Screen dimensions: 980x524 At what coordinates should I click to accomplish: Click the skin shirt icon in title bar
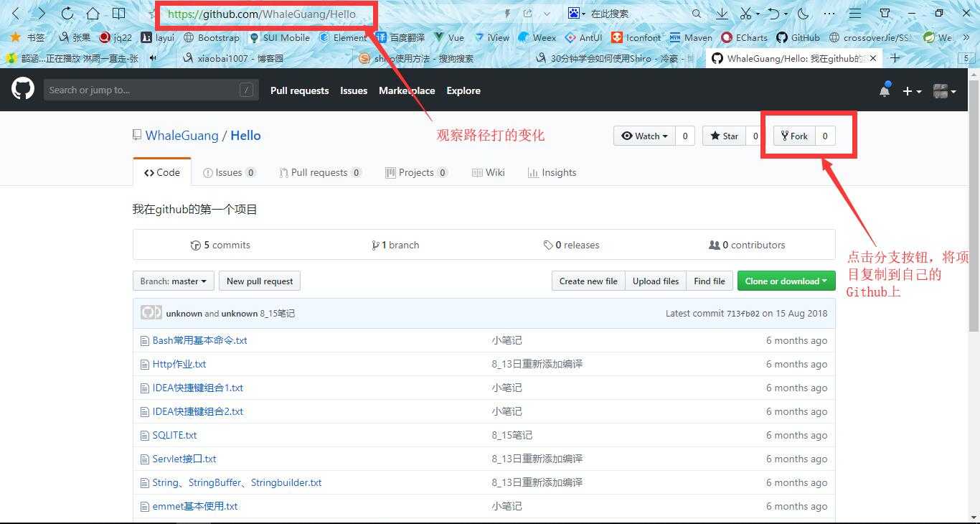(885, 13)
